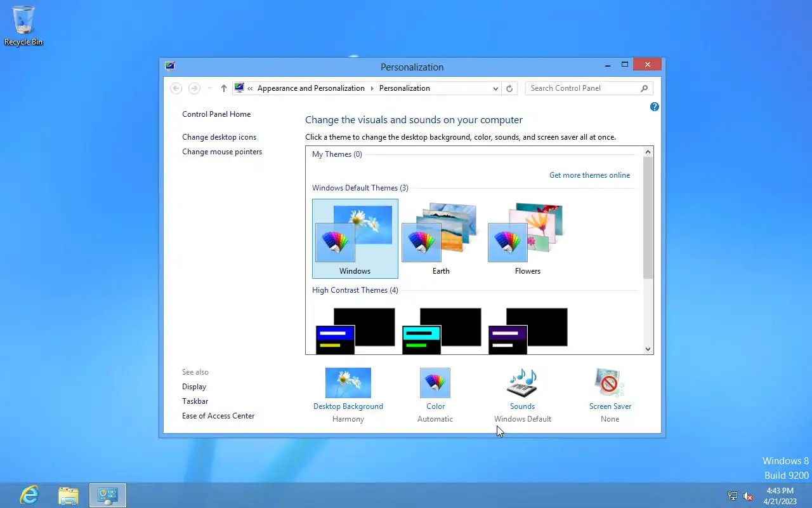Close the Personalization window

(x=647, y=65)
